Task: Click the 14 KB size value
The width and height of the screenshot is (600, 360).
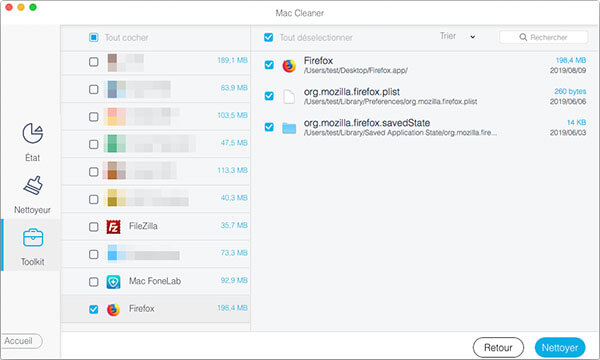Action: click(x=576, y=122)
